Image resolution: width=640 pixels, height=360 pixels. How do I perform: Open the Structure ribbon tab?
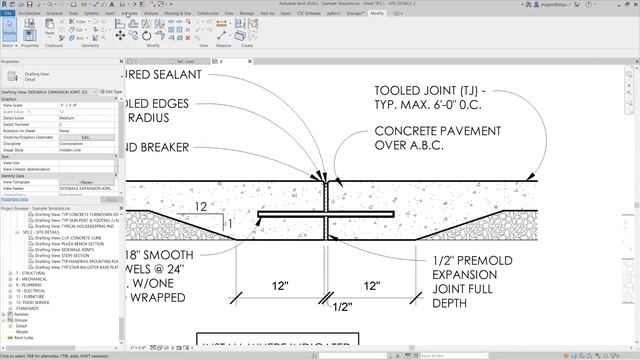[x=54, y=13]
